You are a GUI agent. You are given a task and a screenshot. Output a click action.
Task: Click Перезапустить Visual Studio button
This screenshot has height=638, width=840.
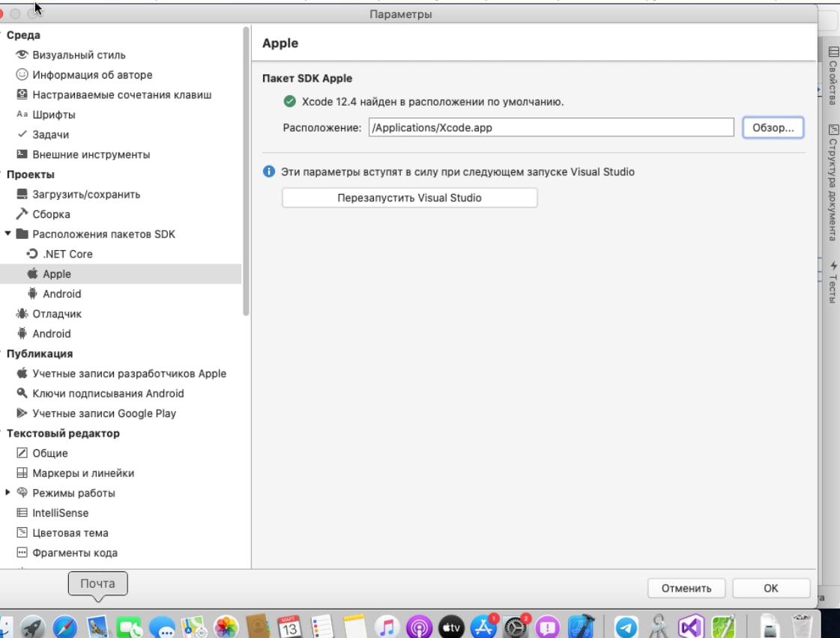pyautogui.click(x=409, y=198)
